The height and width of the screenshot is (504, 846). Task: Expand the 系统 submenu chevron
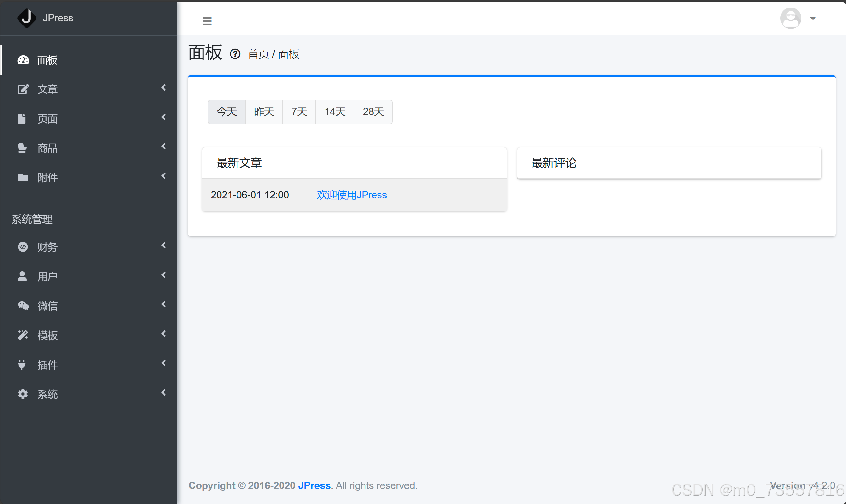pyautogui.click(x=164, y=392)
